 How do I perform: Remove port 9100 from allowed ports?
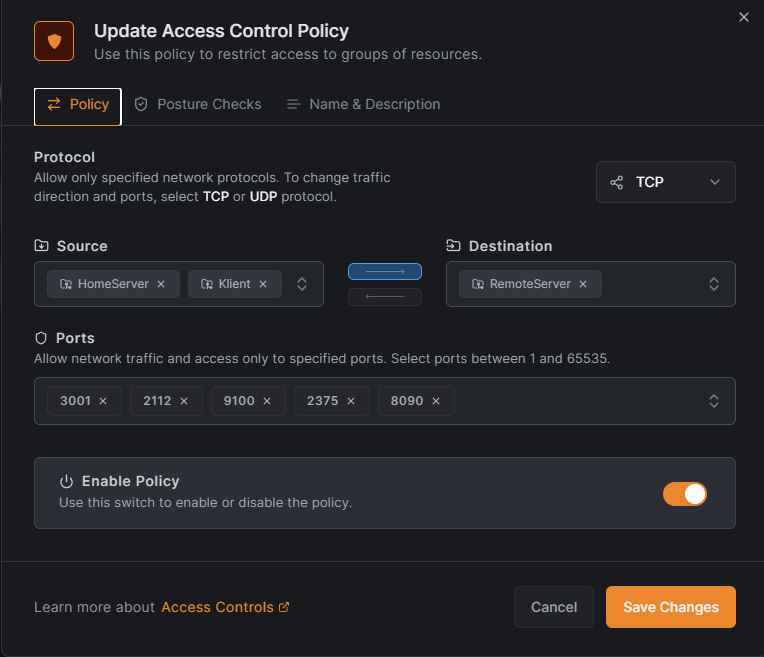[x=267, y=401]
